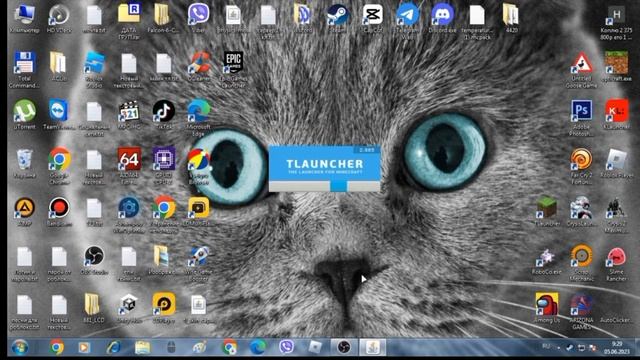Open the Steam desktop shortcut
This screenshot has height=360, width=640.
coord(338,18)
